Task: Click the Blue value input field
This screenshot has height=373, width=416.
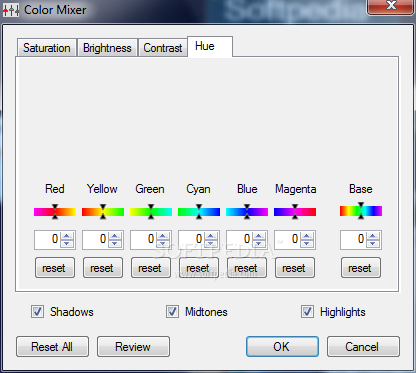Action: pos(239,239)
